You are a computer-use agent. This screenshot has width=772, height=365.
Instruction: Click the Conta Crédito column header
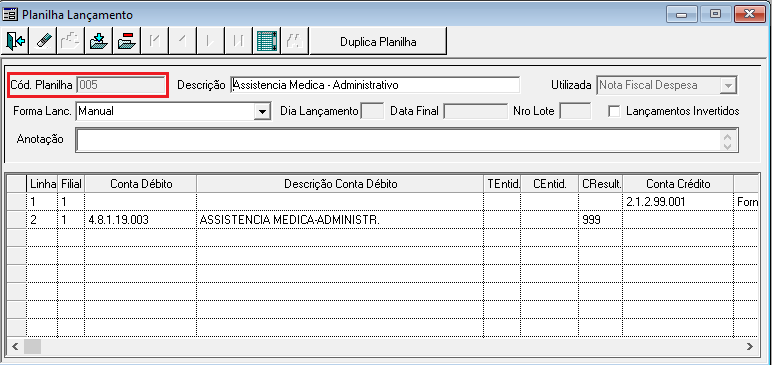[678, 184]
